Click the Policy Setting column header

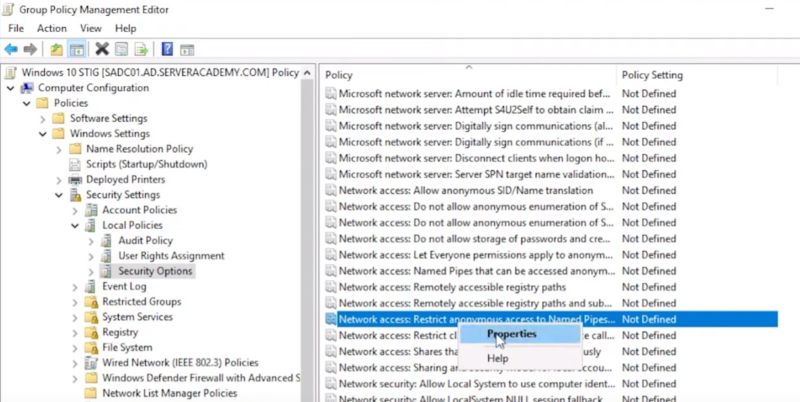pyautogui.click(x=652, y=75)
